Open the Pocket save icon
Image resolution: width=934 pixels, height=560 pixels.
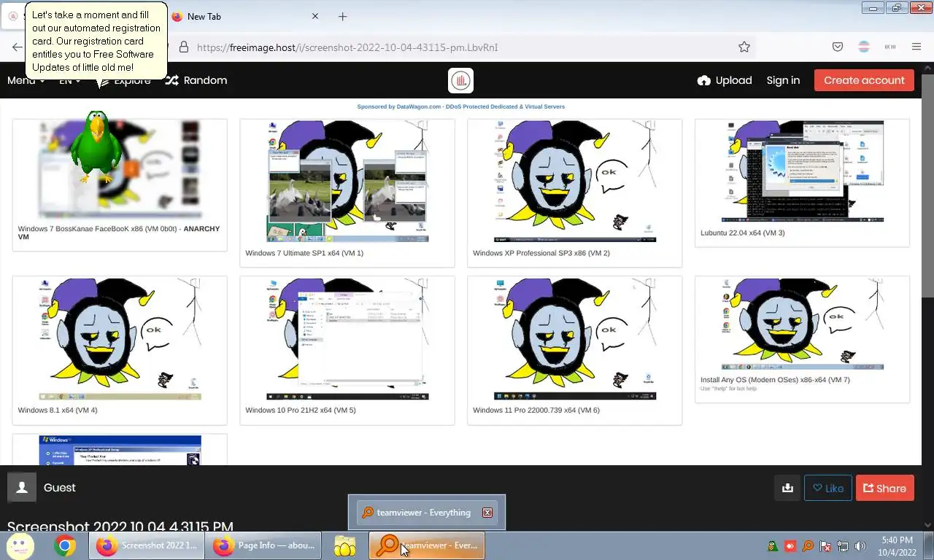[x=838, y=47]
